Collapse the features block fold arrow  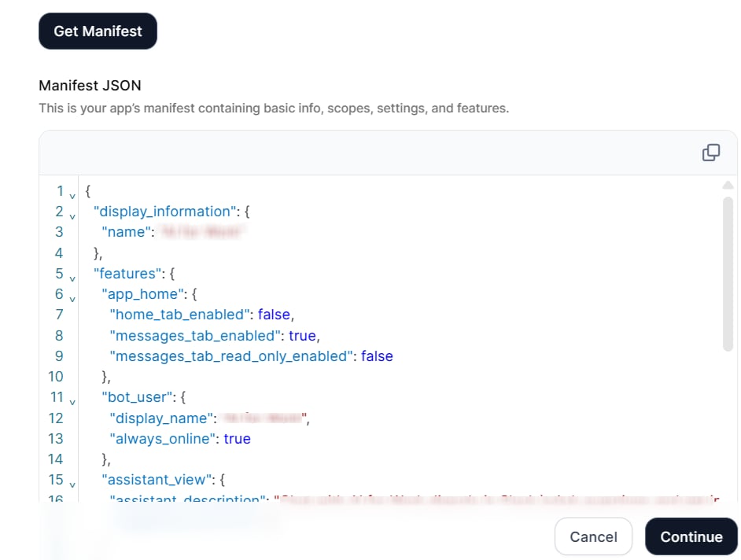point(72,278)
